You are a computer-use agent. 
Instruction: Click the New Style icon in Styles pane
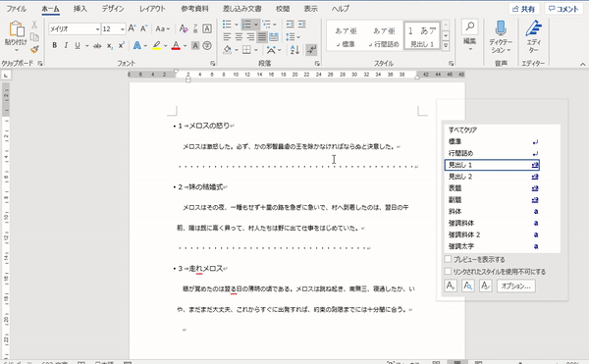coord(451,286)
